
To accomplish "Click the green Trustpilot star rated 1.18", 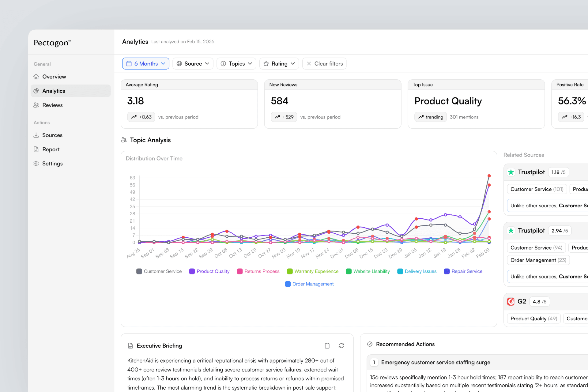I will tap(511, 172).
